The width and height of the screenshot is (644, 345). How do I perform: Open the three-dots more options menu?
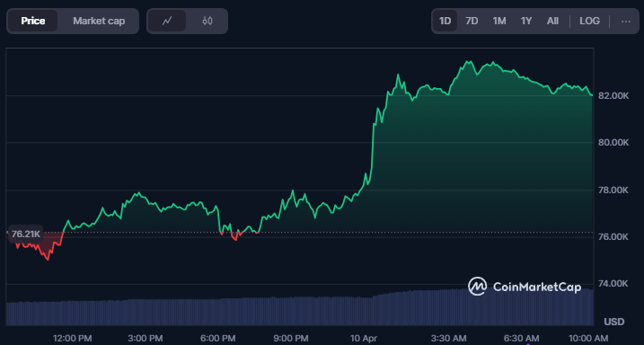[625, 21]
